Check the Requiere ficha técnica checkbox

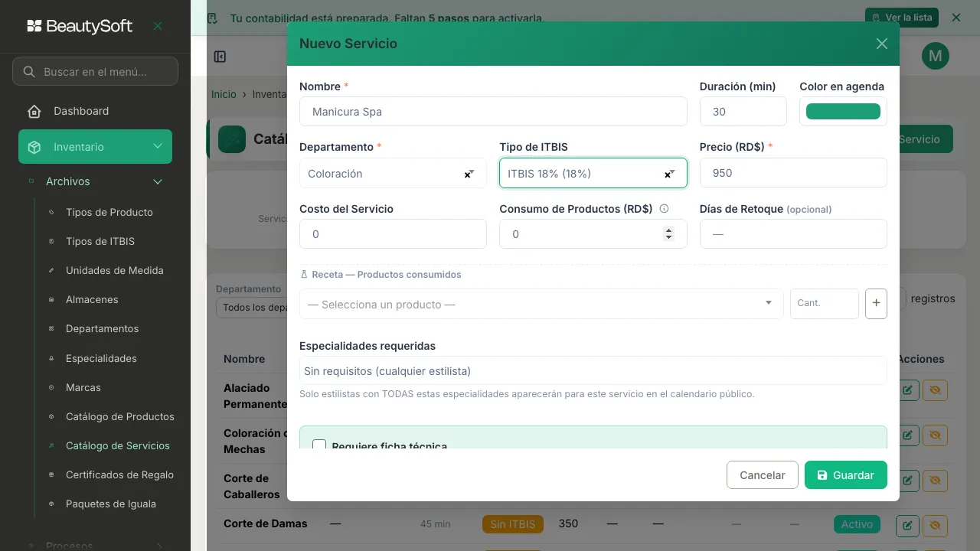(319, 445)
